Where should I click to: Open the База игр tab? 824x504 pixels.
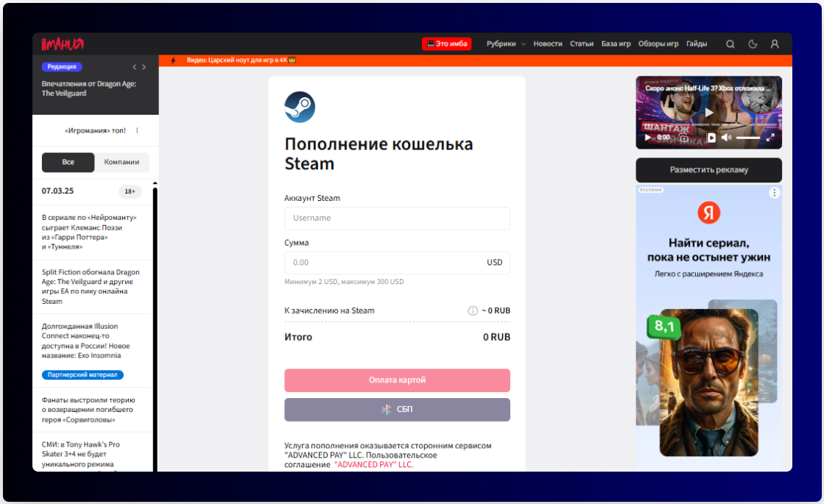click(x=616, y=43)
